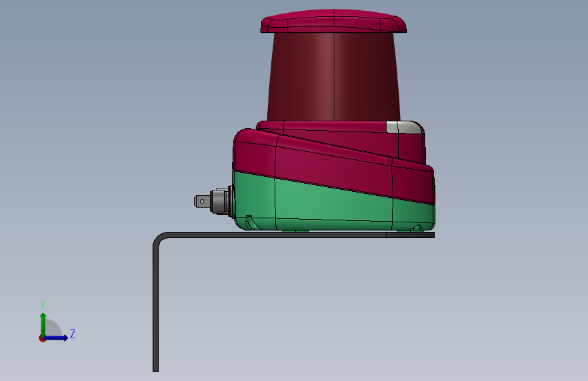Click the red origin ball of the triad
This screenshot has width=588, height=381.
point(42,338)
